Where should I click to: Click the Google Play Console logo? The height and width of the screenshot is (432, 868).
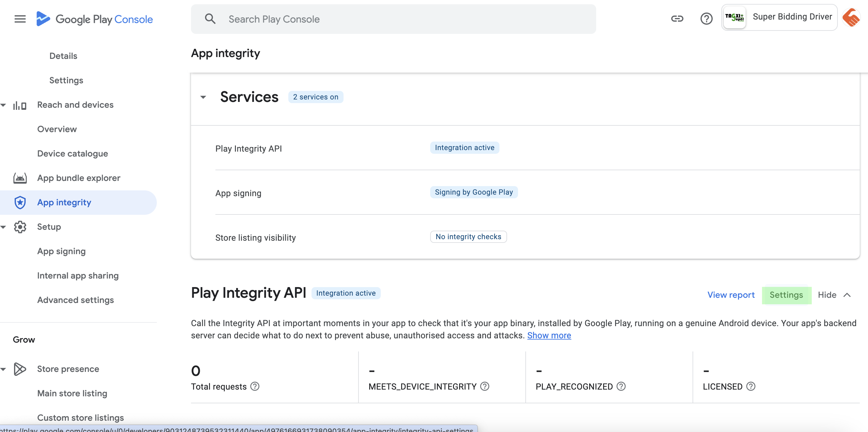(94, 19)
